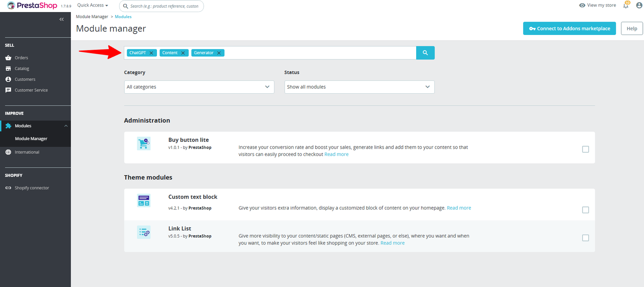This screenshot has height=287, width=644.
Task: Open Catalog in the sidebar
Action: point(22,68)
